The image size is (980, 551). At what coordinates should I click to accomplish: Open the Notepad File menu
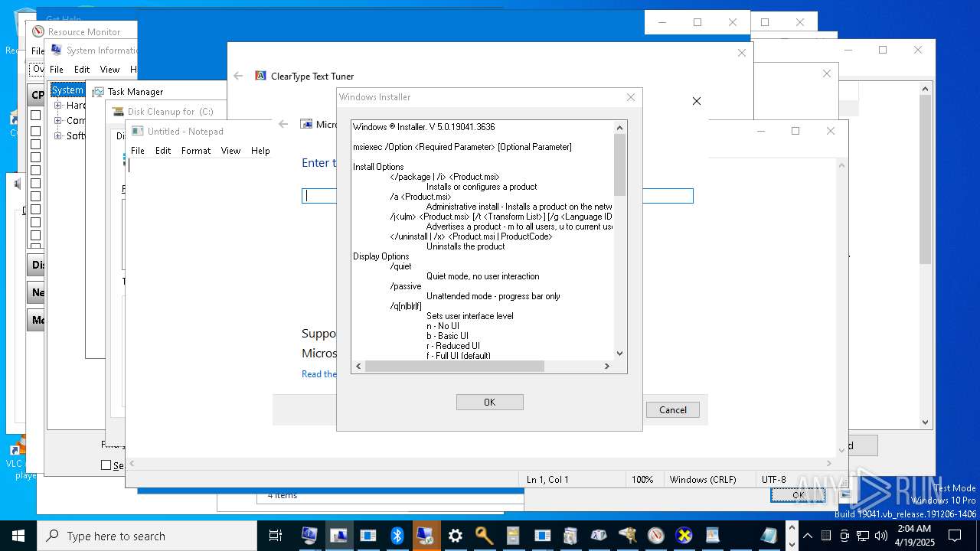pos(138,151)
